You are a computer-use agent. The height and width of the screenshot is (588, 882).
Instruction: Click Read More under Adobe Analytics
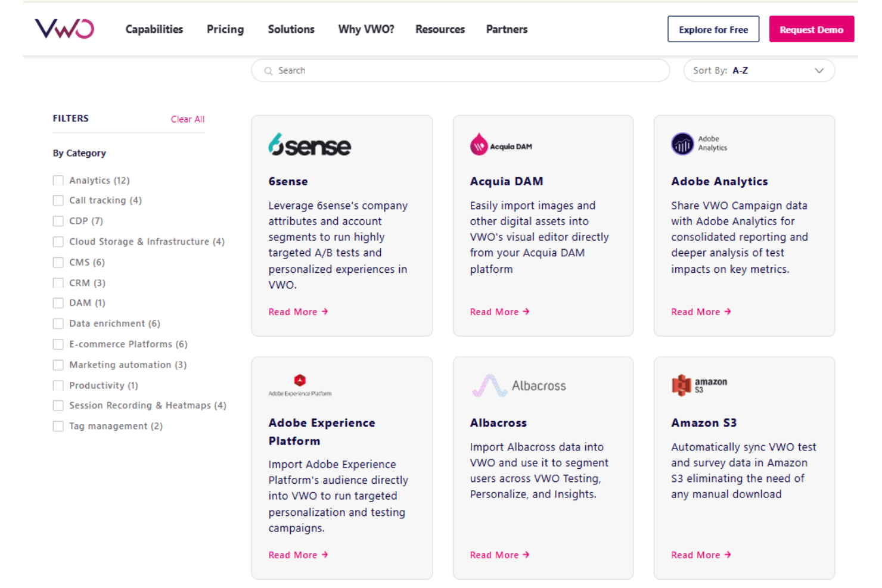click(701, 312)
